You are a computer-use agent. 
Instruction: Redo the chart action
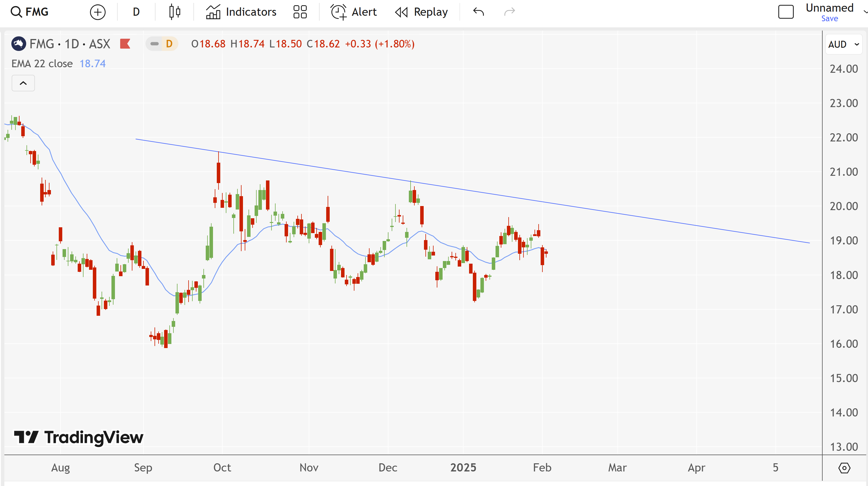[510, 12]
